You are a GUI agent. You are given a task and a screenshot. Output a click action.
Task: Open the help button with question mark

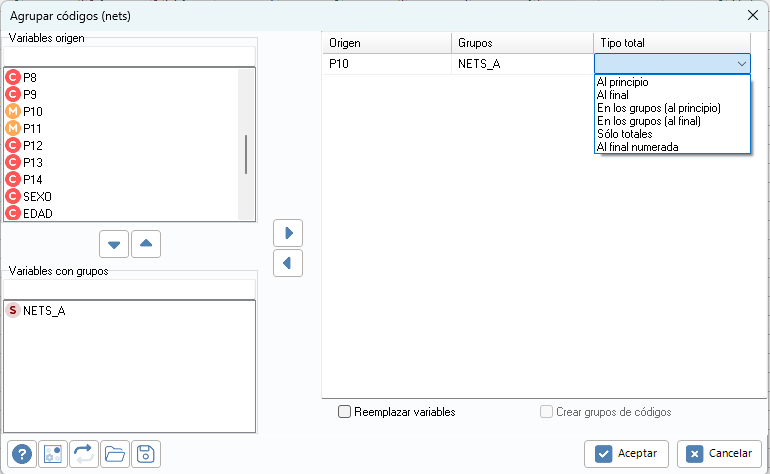(22, 454)
